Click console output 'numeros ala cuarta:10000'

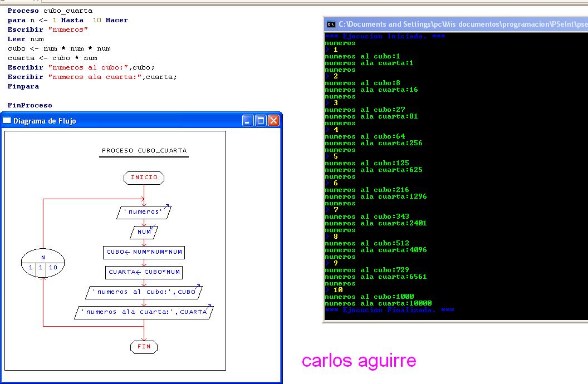[379, 303]
